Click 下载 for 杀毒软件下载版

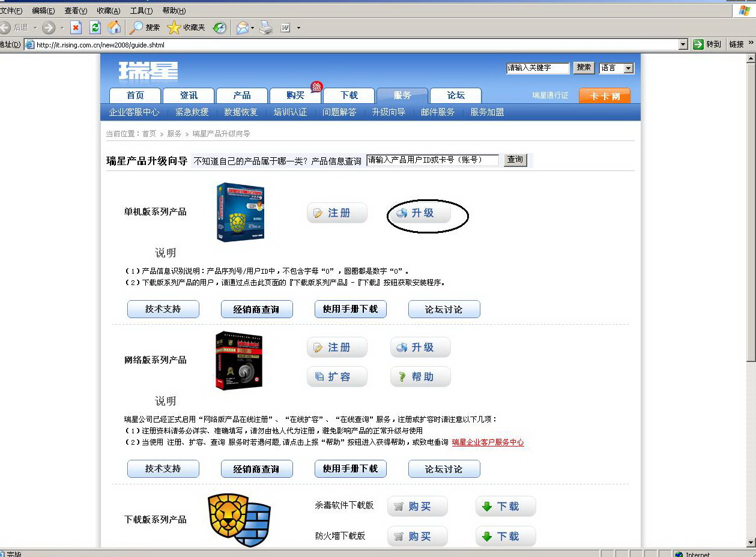coord(506,507)
